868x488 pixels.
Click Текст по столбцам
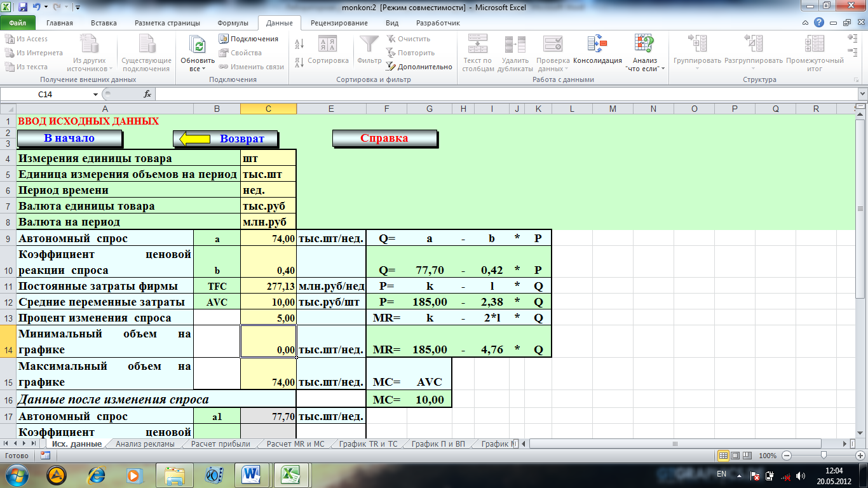click(x=478, y=53)
